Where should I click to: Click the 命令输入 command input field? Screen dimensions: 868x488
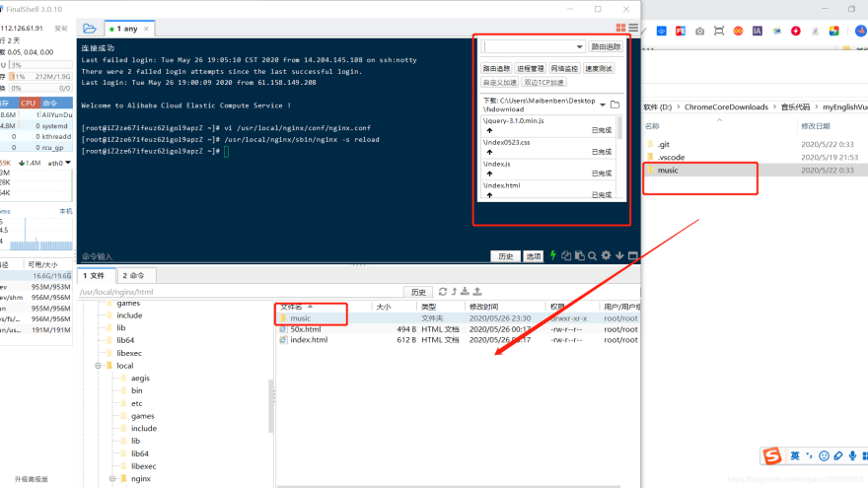(x=282, y=256)
